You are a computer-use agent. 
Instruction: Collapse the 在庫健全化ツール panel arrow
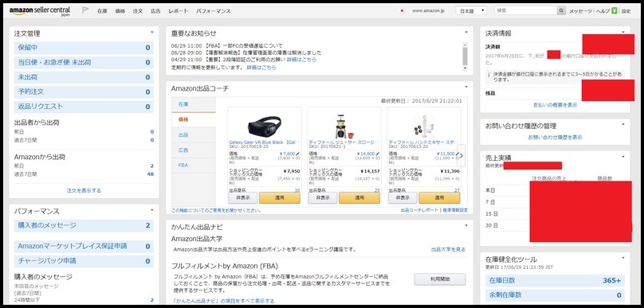[x=623, y=258]
